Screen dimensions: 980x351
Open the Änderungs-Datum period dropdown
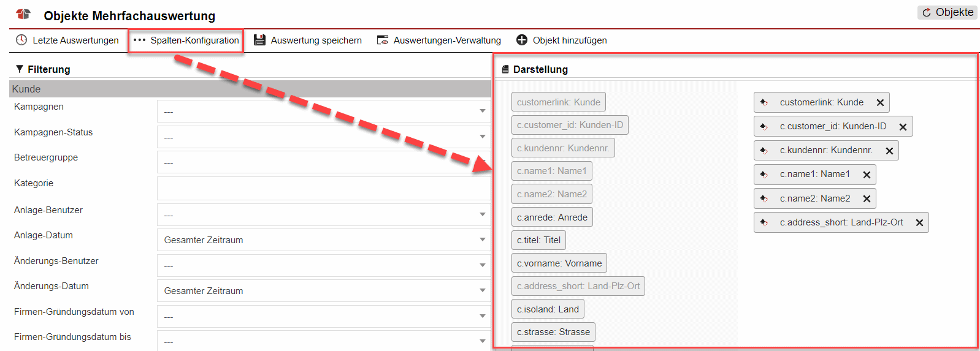[323, 290]
